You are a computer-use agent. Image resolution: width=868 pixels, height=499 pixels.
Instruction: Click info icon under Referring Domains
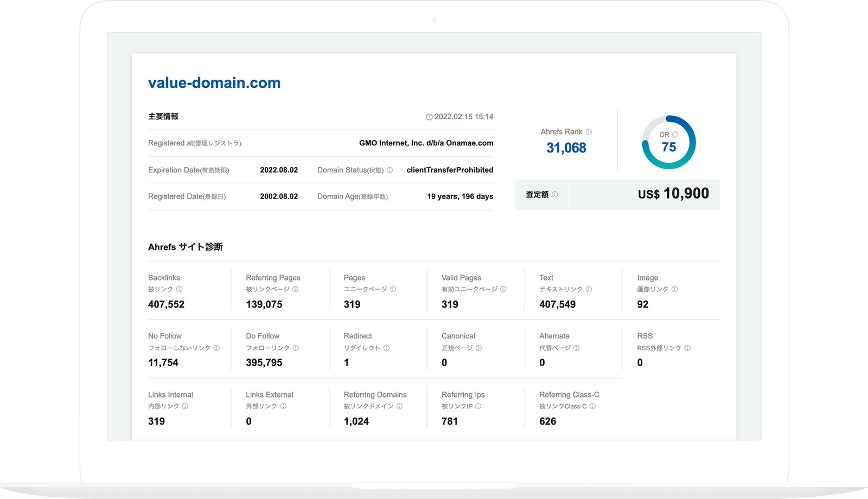(x=399, y=406)
